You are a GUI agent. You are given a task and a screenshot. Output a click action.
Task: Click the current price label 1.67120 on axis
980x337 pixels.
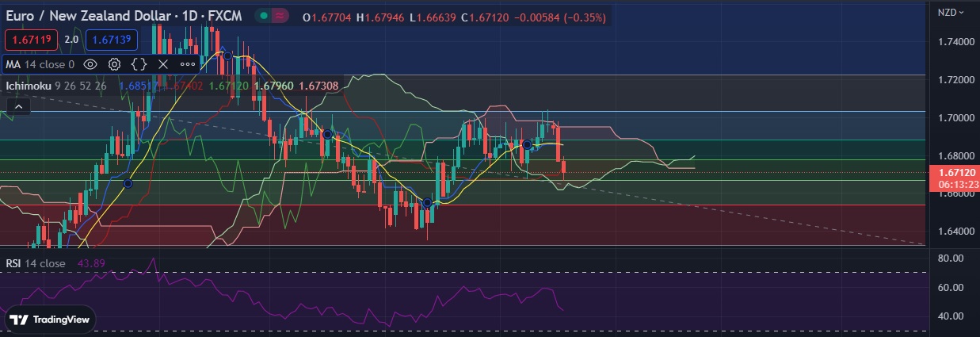(x=957, y=172)
